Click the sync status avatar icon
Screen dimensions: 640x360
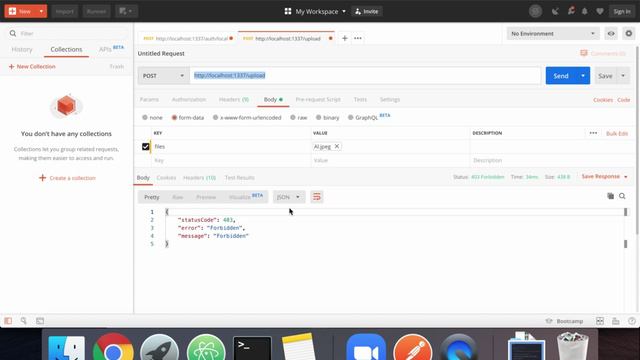536,11
